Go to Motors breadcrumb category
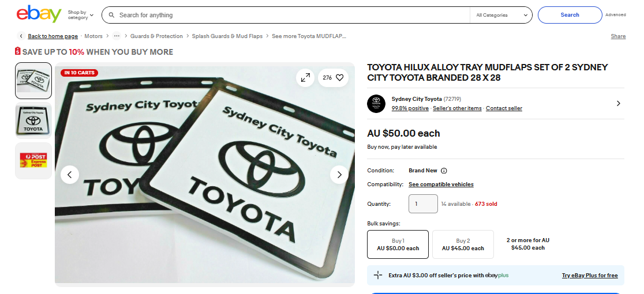The width and height of the screenshot is (644, 294). [93, 36]
